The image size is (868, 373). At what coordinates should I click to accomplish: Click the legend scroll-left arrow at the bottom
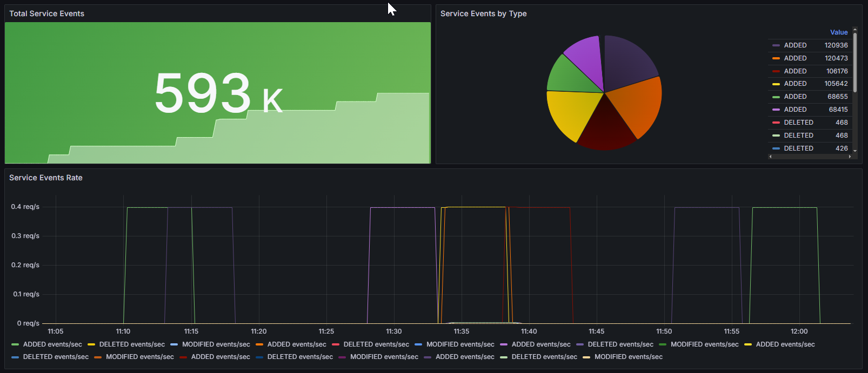click(x=771, y=157)
